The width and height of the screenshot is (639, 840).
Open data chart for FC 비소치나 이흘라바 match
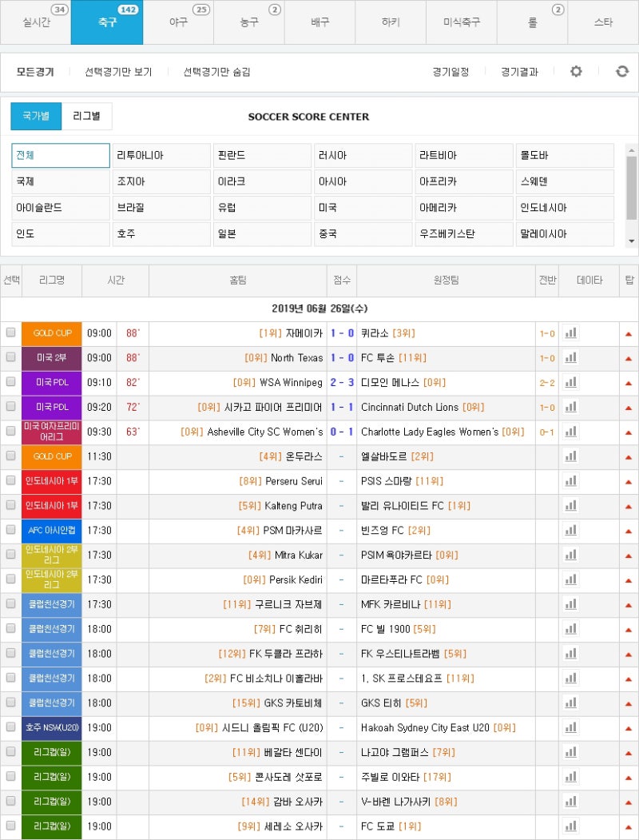[x=570, y=679]
